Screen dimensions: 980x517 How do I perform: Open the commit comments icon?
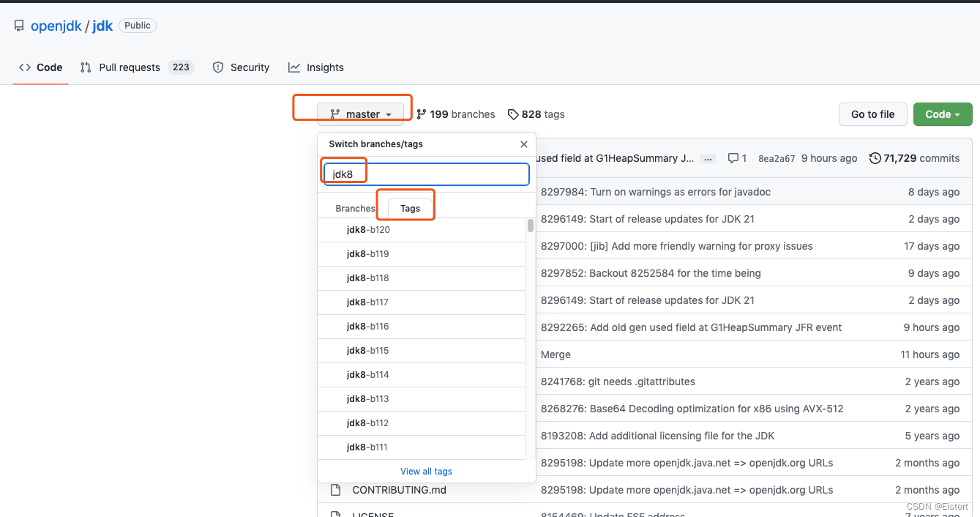[x=738, y=158]
